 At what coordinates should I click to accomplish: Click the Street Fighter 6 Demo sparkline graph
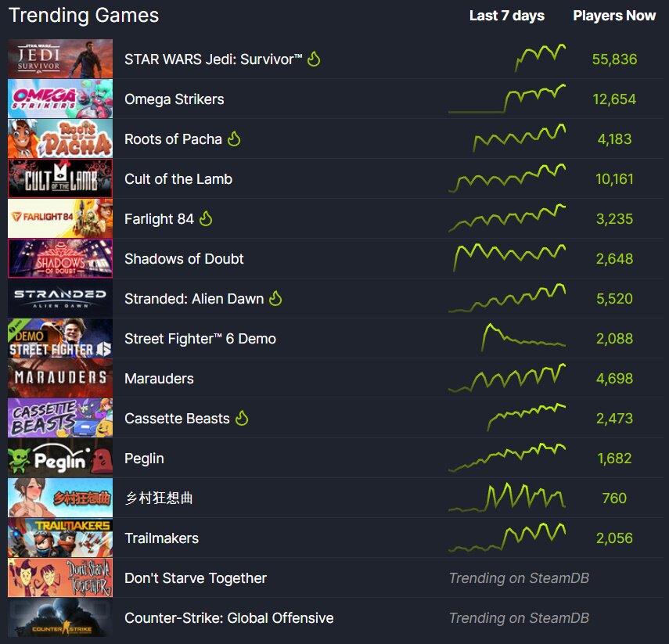point(523,337)
